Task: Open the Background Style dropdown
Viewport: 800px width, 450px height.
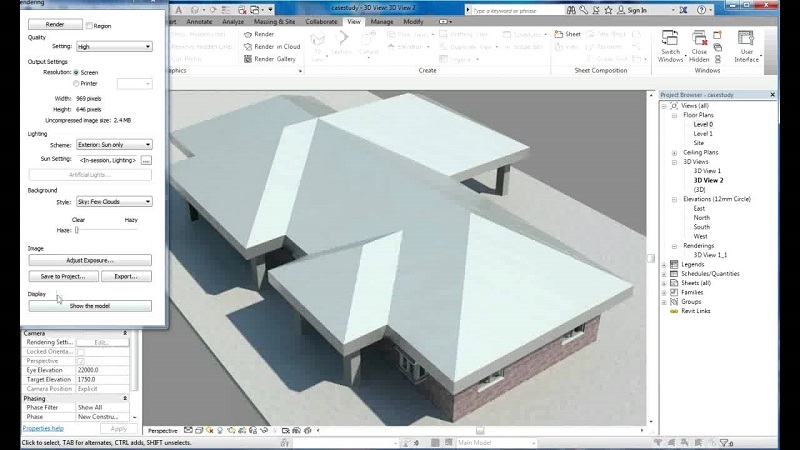Action: [114, 202]
